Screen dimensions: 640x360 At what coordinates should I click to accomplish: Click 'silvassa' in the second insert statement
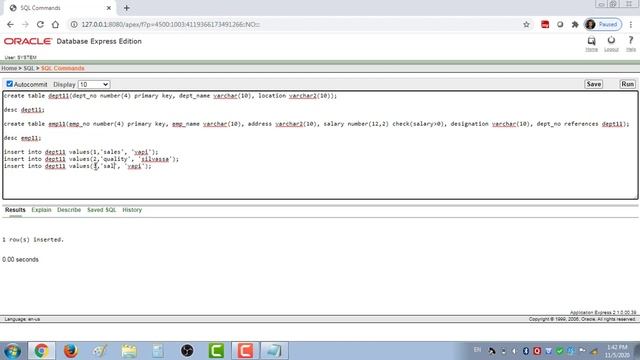[155, 159]
